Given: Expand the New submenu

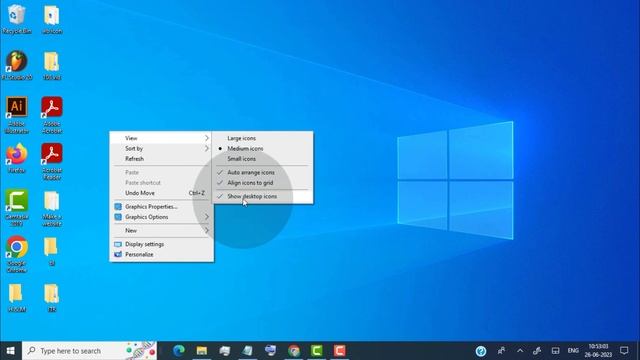Looking at the screenshot, I should (161, 231).
